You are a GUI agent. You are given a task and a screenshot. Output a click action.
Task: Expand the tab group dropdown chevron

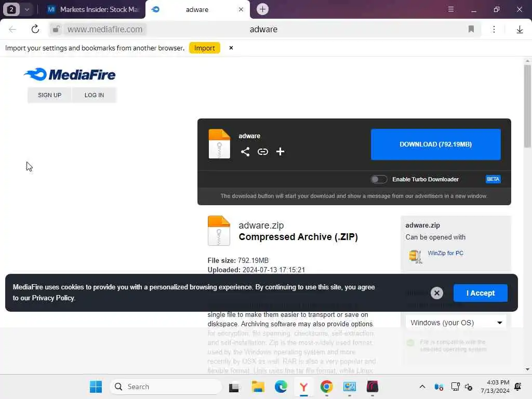(27, 9)
